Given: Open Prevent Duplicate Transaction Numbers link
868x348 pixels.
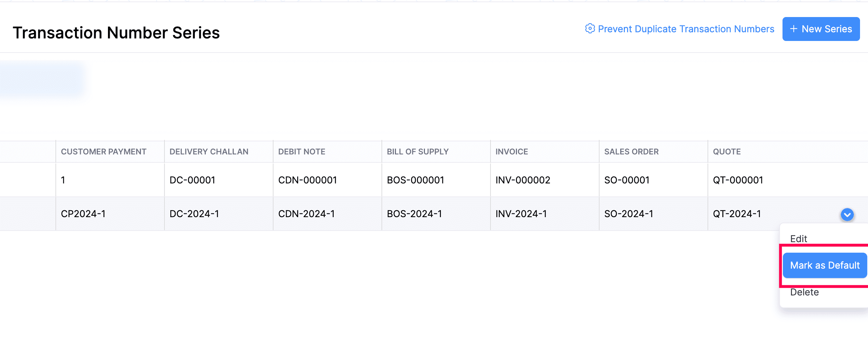Looking at the screenshot, I should click(x=686, y=29).
